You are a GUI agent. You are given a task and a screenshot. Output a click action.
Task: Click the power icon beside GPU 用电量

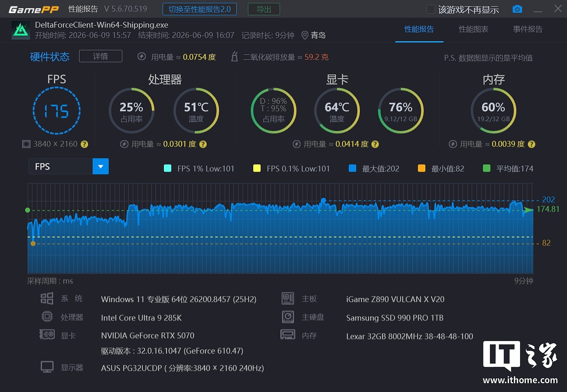[x=296, y=144]
